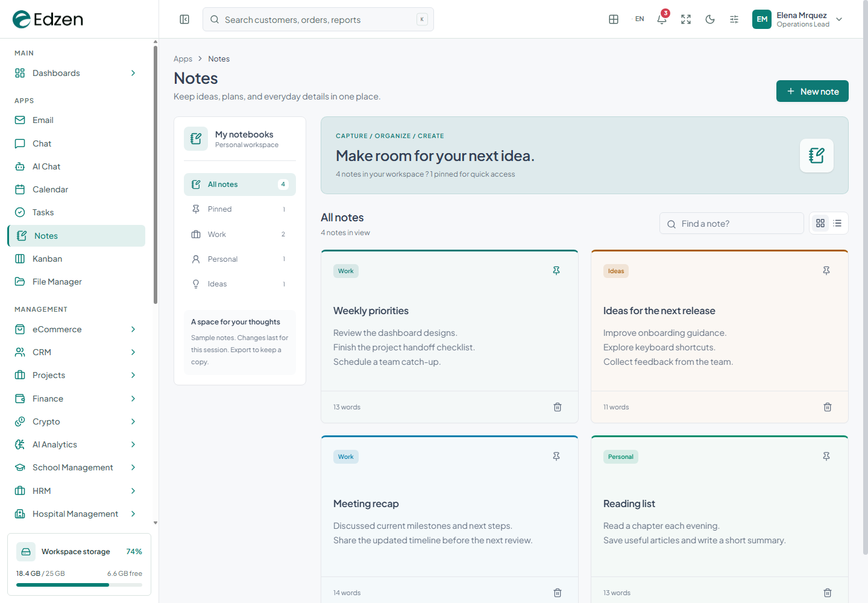The image size is (868, 603).
Task: Expand the eCommerce submenu
Action: [x=76, y=329]
